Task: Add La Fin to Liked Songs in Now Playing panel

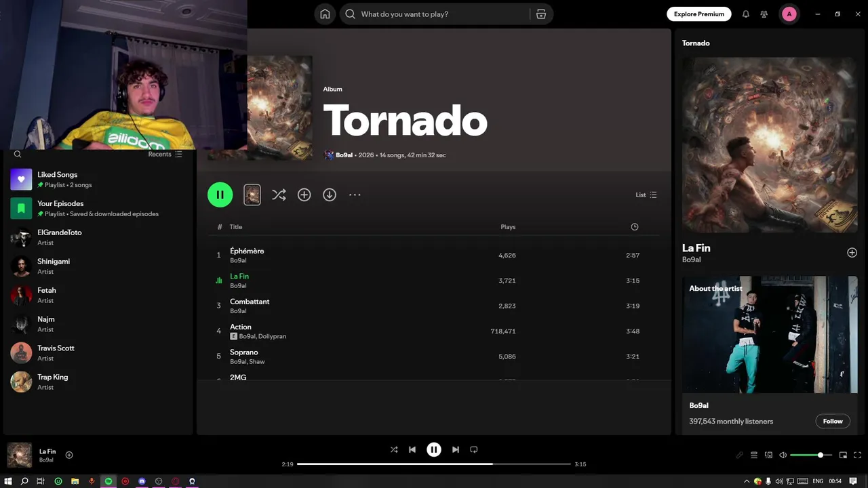Action: 852,253
